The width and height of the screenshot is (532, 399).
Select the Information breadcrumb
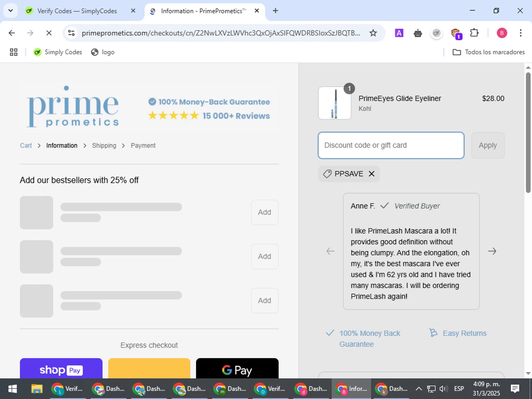pyautogui.click(x=62, y=145)
